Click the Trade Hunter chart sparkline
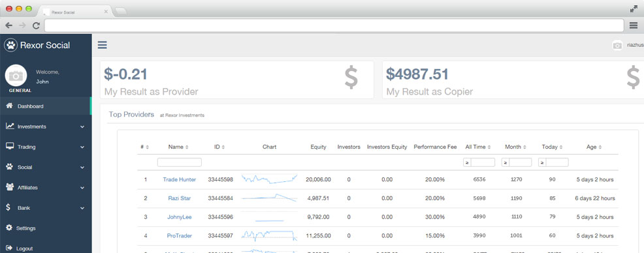 tap(269, 179)
